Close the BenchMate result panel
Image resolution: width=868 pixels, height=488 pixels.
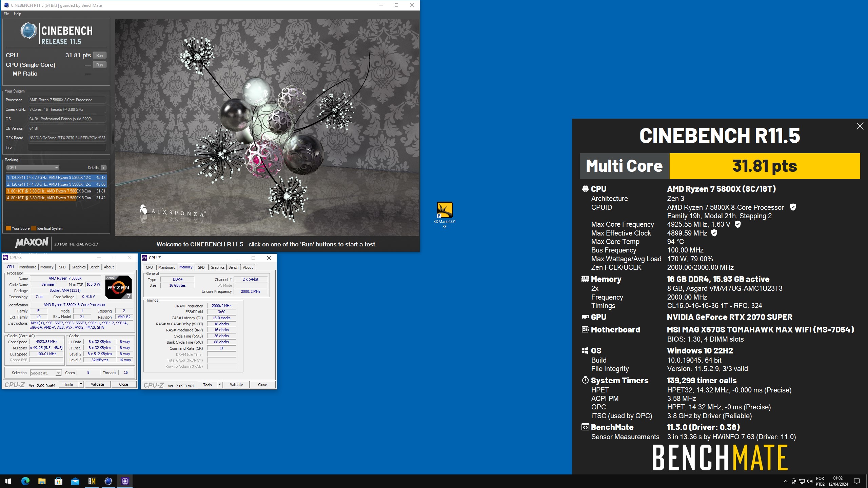[860, 126]
